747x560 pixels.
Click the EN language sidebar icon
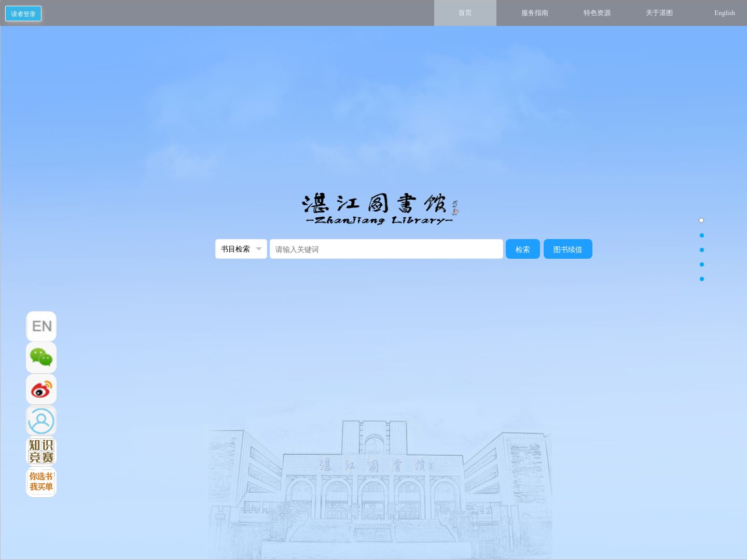tap(41, 326)
